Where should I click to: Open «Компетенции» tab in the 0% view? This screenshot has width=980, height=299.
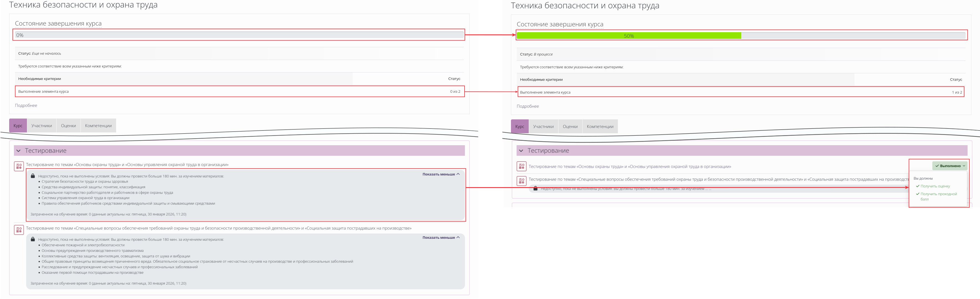click(98, 125)
